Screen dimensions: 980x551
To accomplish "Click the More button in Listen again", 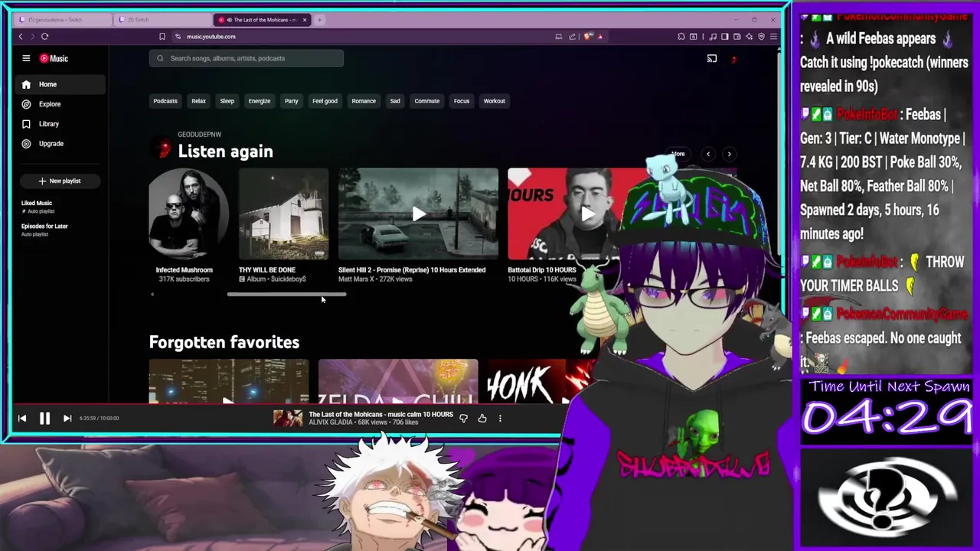I will pos(678,155).
